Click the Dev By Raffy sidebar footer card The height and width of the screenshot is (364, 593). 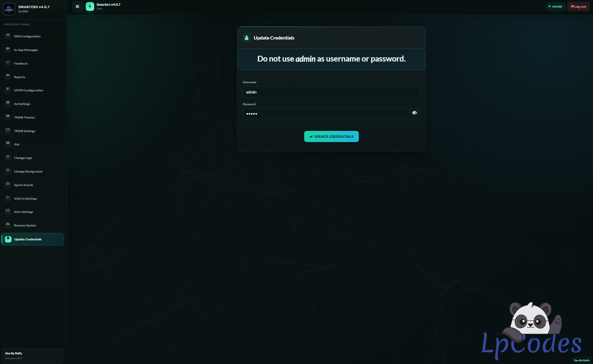33,356
